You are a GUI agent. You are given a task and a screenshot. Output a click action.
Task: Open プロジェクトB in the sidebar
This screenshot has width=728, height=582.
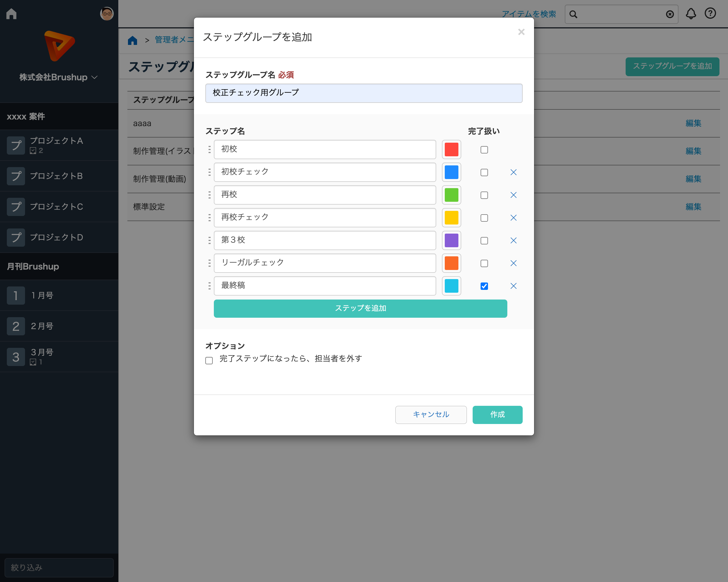(56, 176)
